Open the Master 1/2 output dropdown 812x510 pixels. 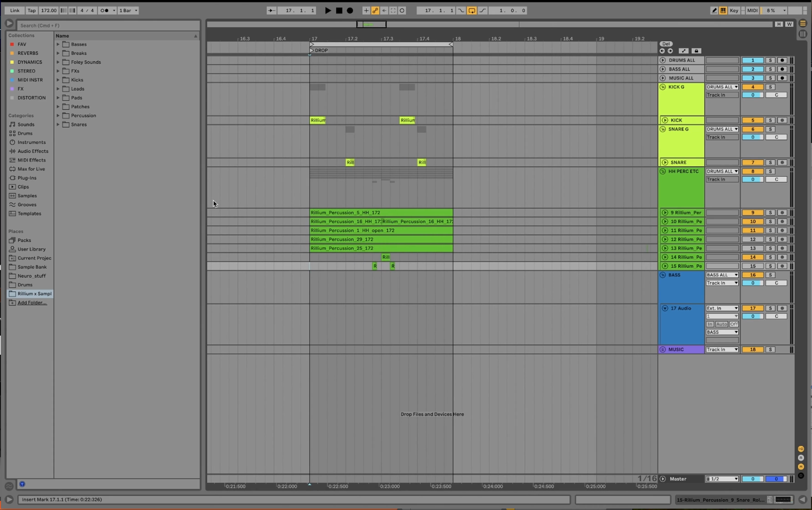point(722,479)
